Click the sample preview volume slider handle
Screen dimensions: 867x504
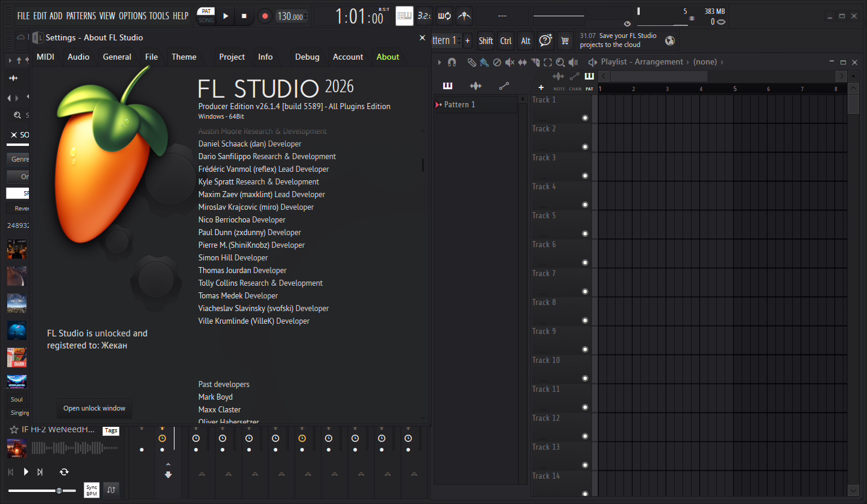59,491
